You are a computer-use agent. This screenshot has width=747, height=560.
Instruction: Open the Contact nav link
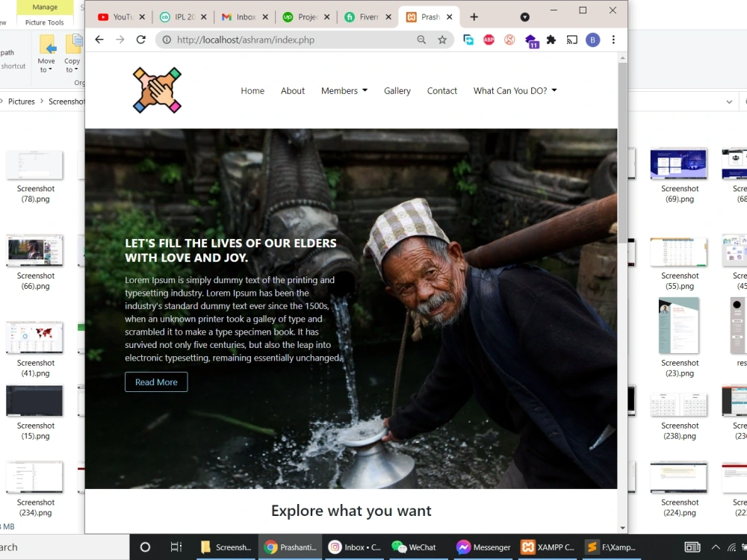click(x=441, y=90)
